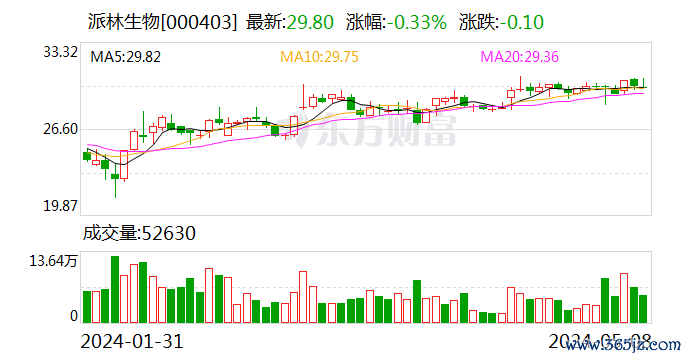The width and height of the screenshot is (688, 360).
Task: Click the last candlestick on the chart
Action: coord(643,83)
